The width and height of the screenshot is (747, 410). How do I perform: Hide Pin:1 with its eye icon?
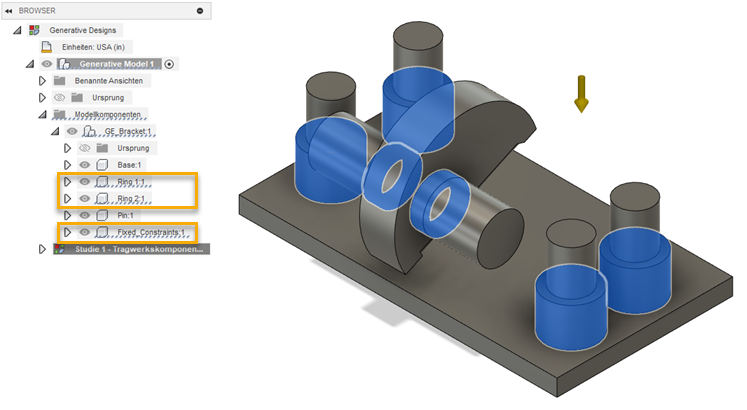[85, 215]
